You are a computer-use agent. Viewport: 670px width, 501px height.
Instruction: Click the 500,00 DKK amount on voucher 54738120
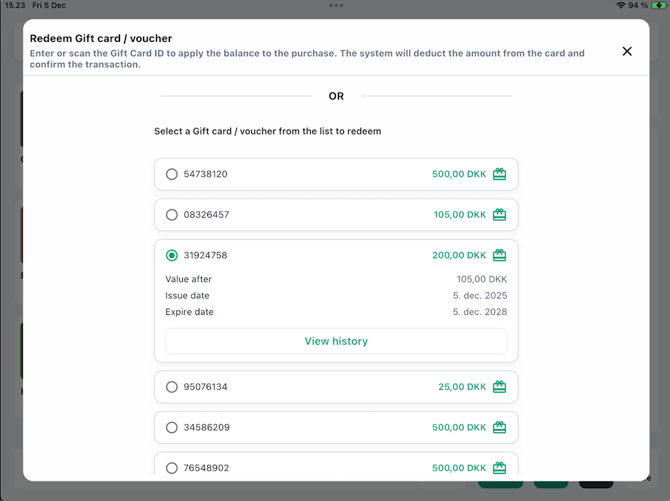[x=459, y=174]
